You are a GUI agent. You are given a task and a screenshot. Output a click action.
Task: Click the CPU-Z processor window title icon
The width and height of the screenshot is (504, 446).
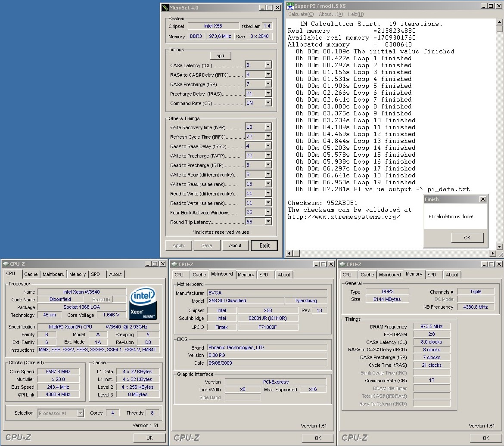click(6, 264)
